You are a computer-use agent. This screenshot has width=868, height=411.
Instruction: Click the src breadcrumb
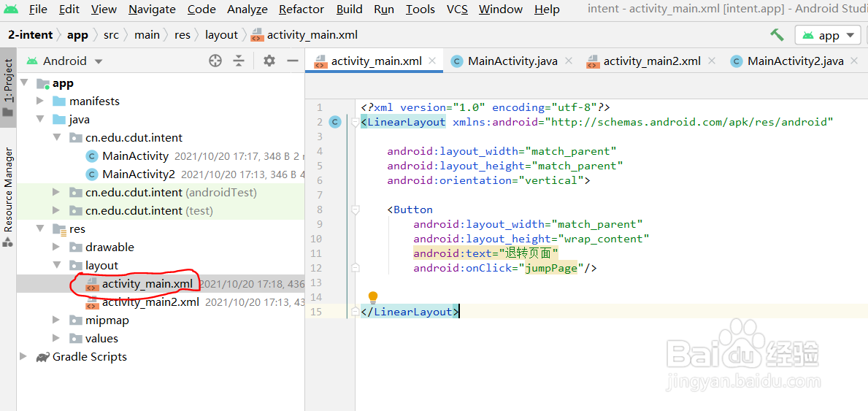click(111, 35)
